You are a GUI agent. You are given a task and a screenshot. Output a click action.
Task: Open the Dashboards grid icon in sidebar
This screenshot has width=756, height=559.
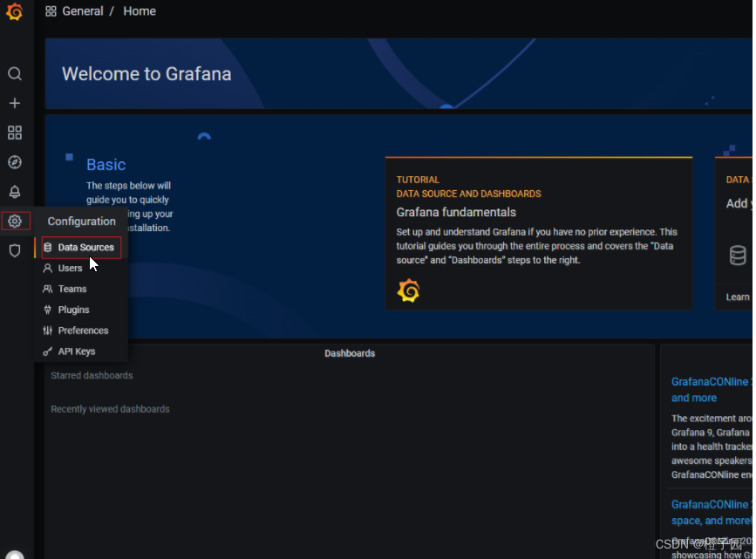(x=15, y=133)
